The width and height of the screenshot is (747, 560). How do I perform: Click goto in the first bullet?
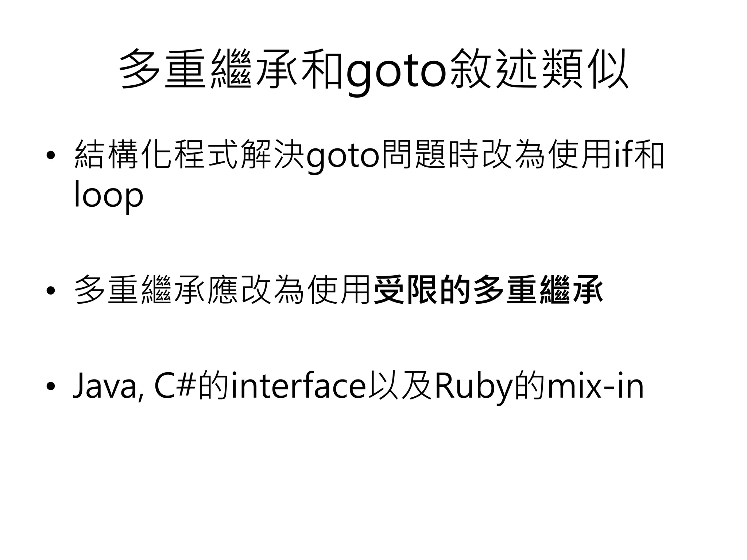point(343,157)
